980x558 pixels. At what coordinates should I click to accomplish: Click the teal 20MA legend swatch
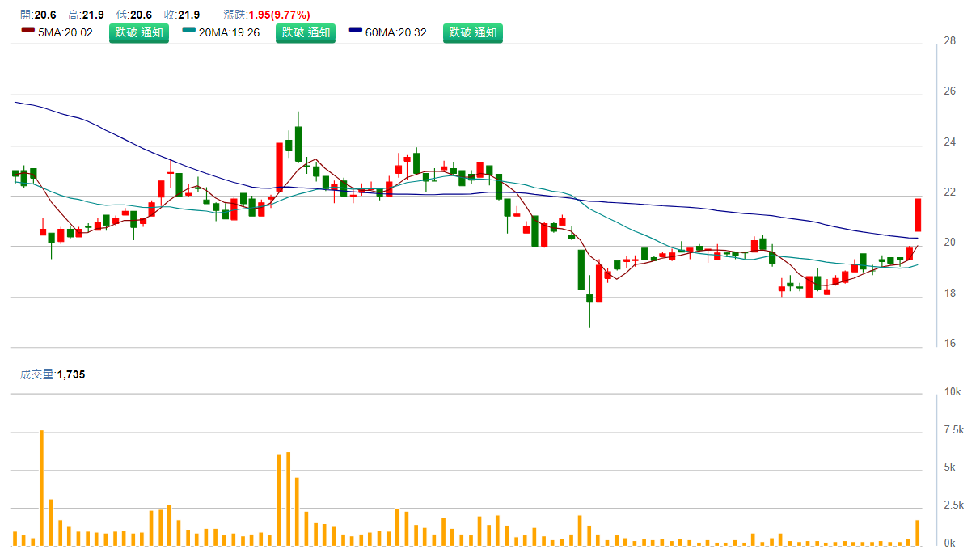(x=189, y=30)
